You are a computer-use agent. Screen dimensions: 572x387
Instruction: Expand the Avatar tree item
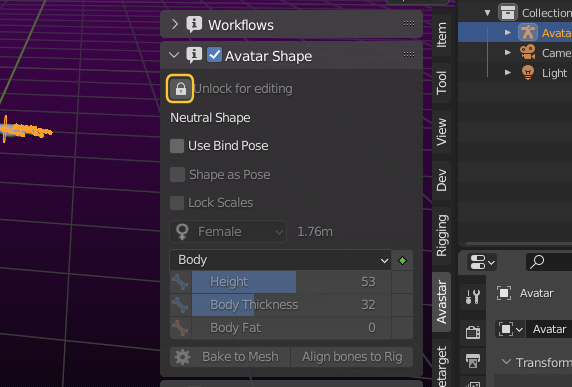click(507, 32)
